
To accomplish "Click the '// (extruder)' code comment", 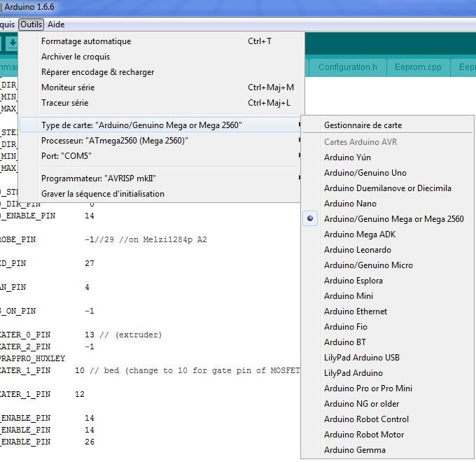I will (x=130, y=335).
